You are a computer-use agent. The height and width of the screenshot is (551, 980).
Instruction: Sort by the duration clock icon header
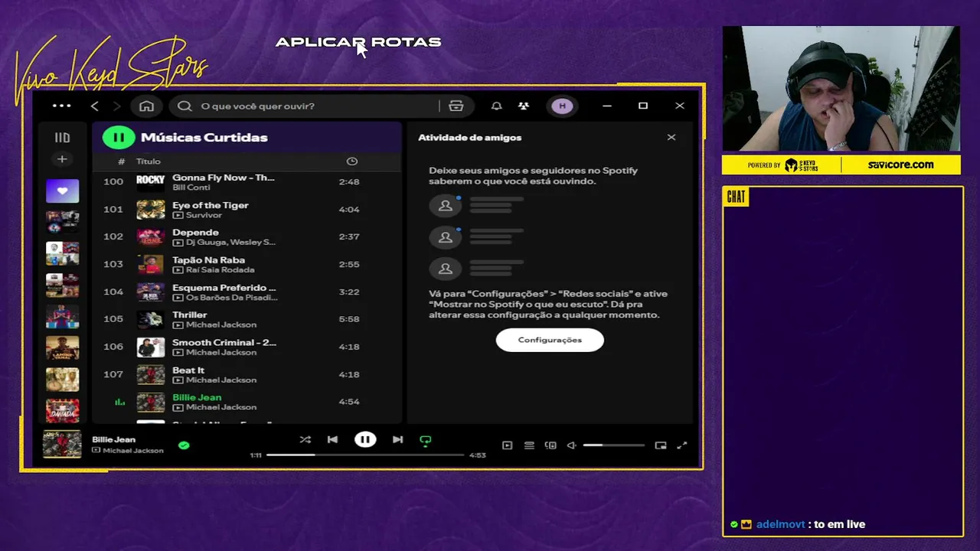[351, 161]
